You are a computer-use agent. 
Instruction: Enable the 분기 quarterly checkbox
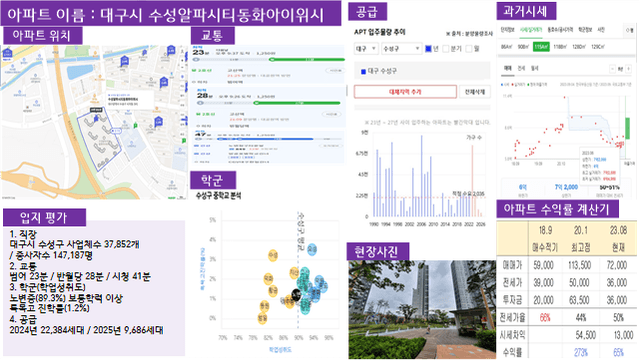point(446,49)
